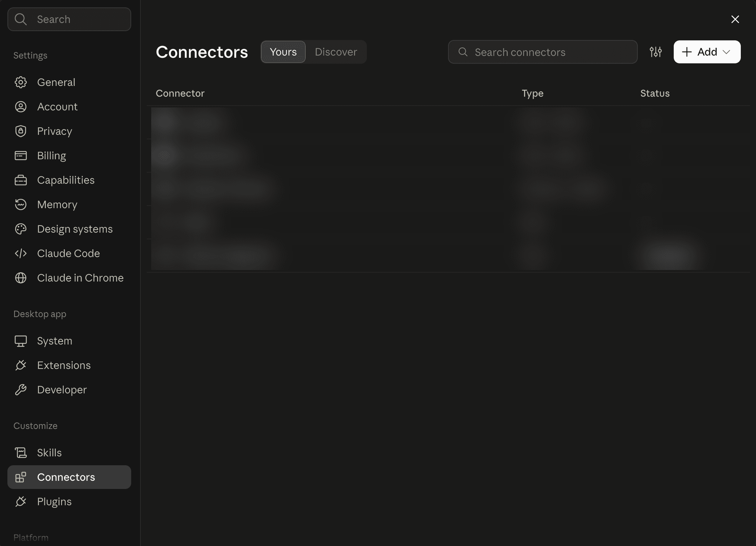Select the Claude in Chrome globe icon
The image size is (756, 546).
(21, 278)
